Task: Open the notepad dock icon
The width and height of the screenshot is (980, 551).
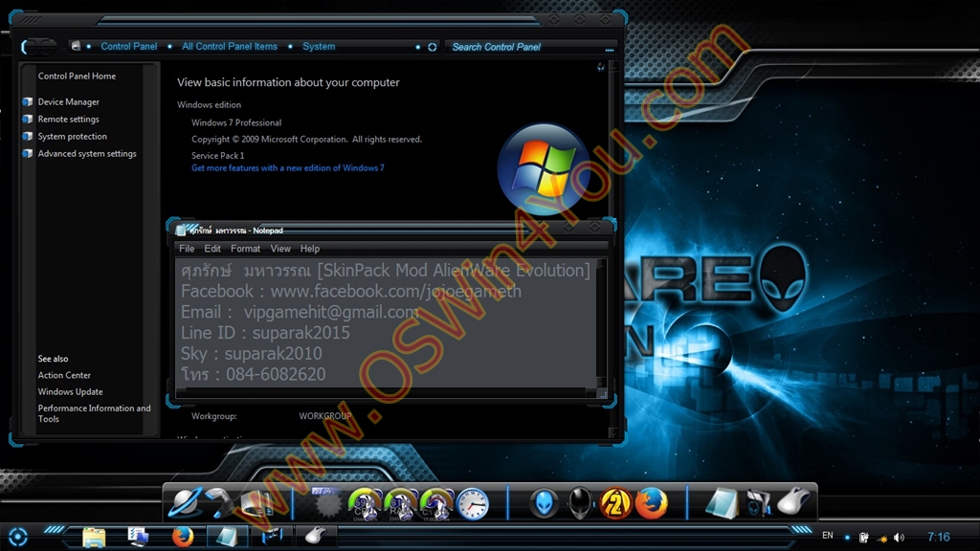Action: pos(722,503)
